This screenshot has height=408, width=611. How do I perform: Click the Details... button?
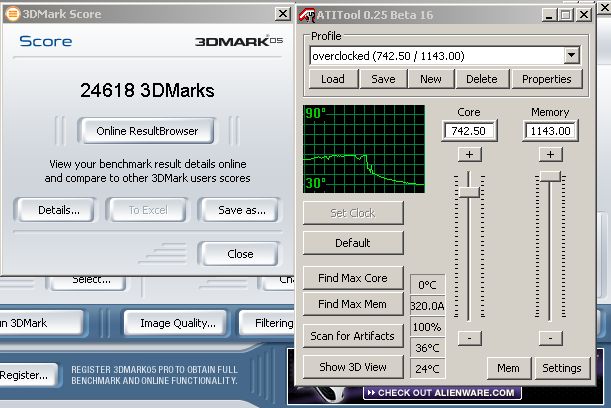click(x=55, y=210)
